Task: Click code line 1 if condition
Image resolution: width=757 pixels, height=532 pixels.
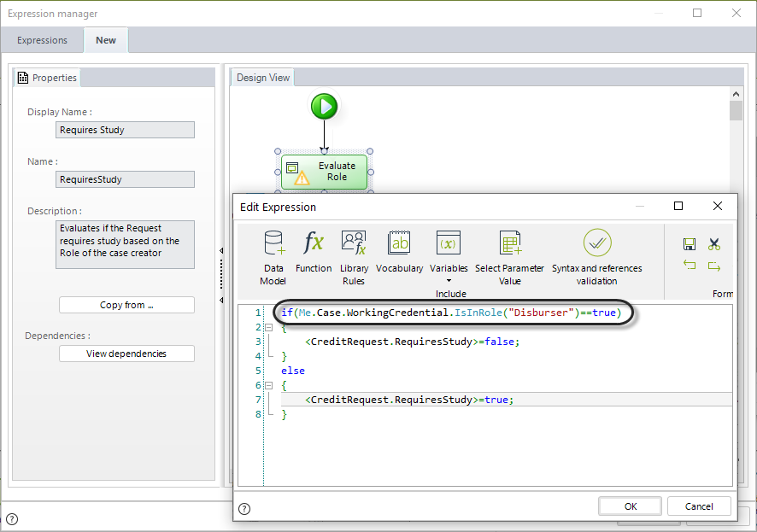Action: pyautogui.click(x=451, y=313)
